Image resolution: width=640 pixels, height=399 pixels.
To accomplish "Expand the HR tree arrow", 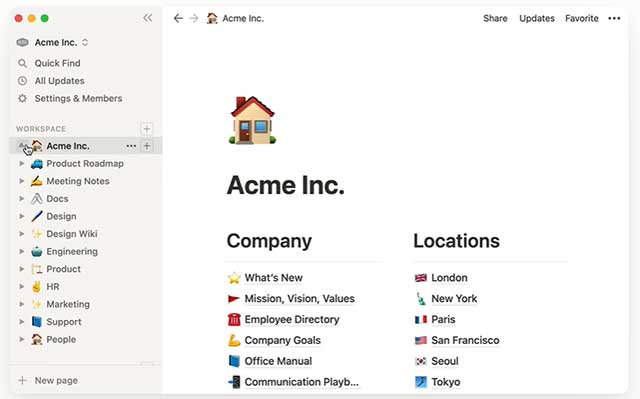I will click(22, 286).
